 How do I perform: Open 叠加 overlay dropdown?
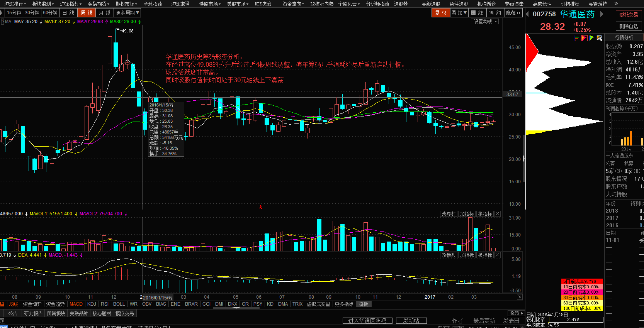coord(459,13)
